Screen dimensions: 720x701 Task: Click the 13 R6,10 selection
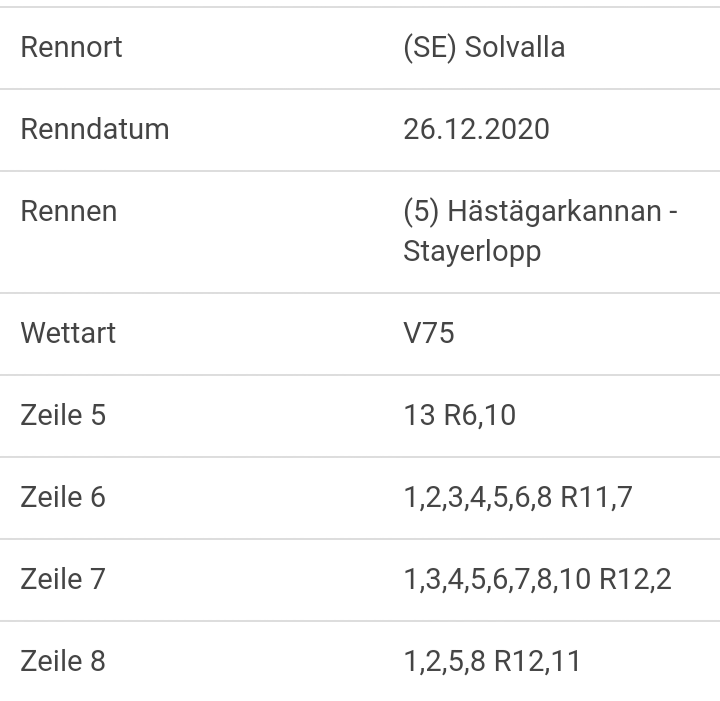460,415
